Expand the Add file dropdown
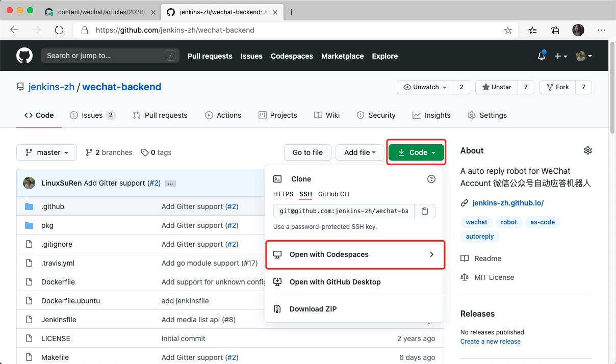This screenshot has width=616, height=364. click(360, 152)
